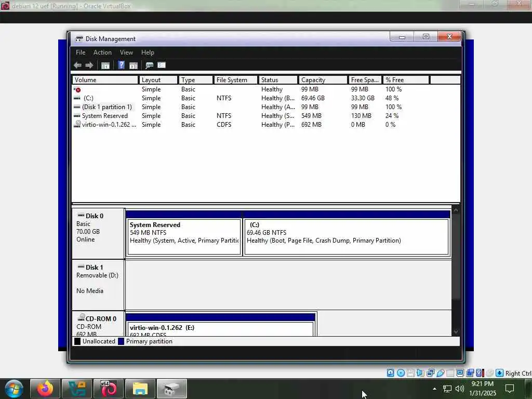
Task: Launch Firefox from the taskbar
Action: tap(45, 389)
